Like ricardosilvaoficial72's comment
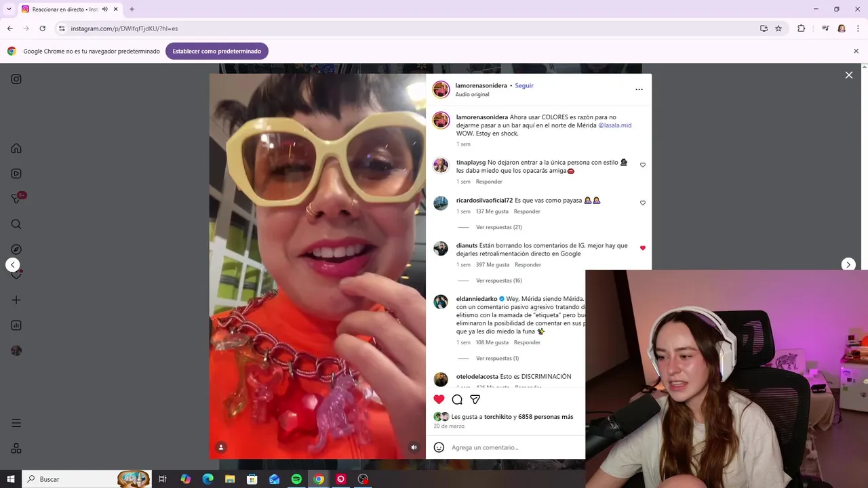Screen dimensions: 868x488 pos(643,203)
